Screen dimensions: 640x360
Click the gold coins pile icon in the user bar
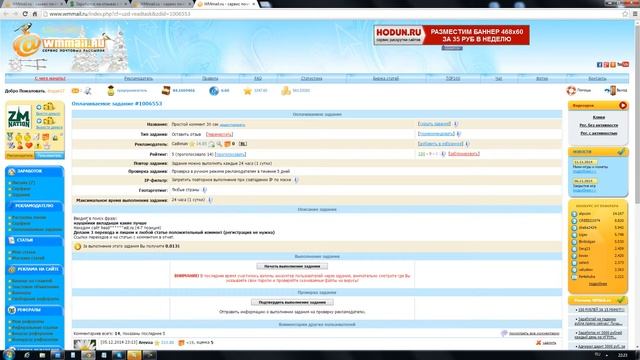tap(286, 91)
